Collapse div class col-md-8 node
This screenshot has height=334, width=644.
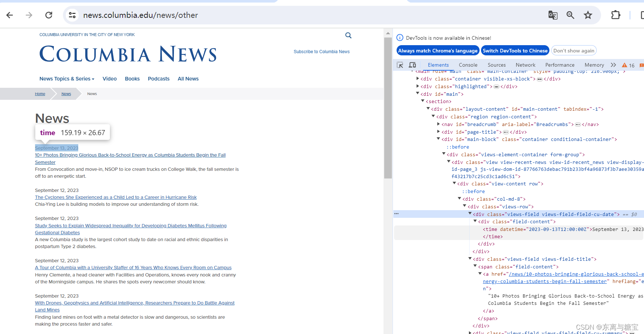coord(460,199)
